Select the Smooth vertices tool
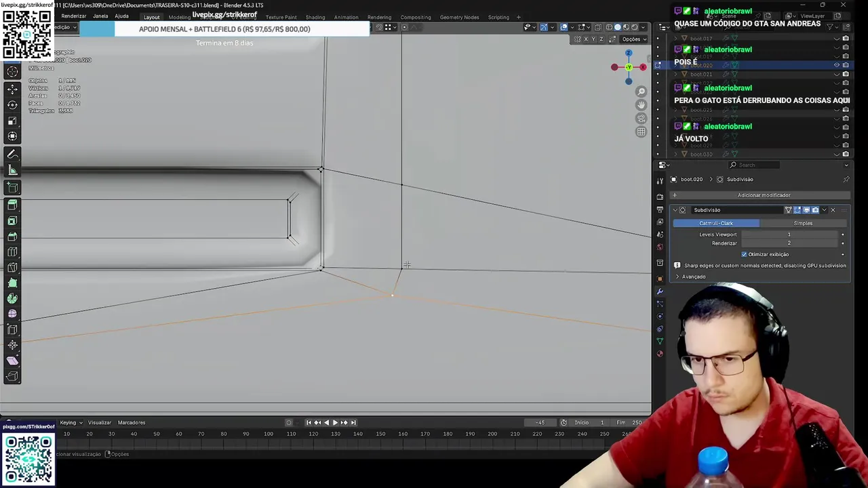Image resolution: width=868 pixels, height=488 pixels. (12, 314)
